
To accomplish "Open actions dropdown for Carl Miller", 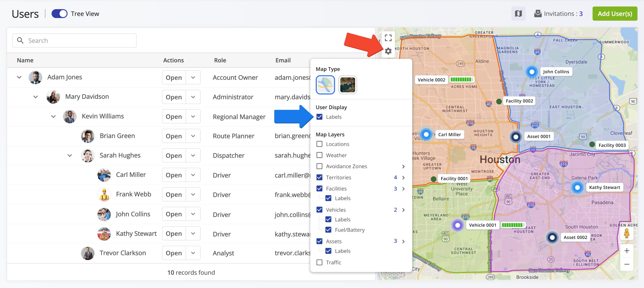I will pos(193,175).
